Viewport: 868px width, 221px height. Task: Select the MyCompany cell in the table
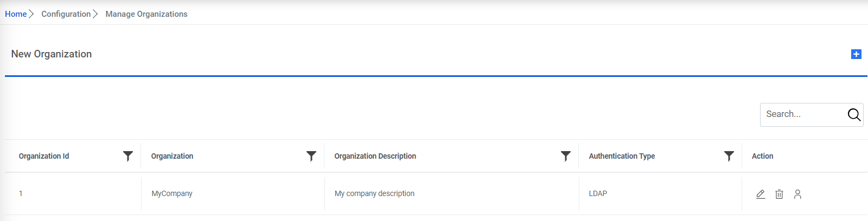[x=172, y=193]
